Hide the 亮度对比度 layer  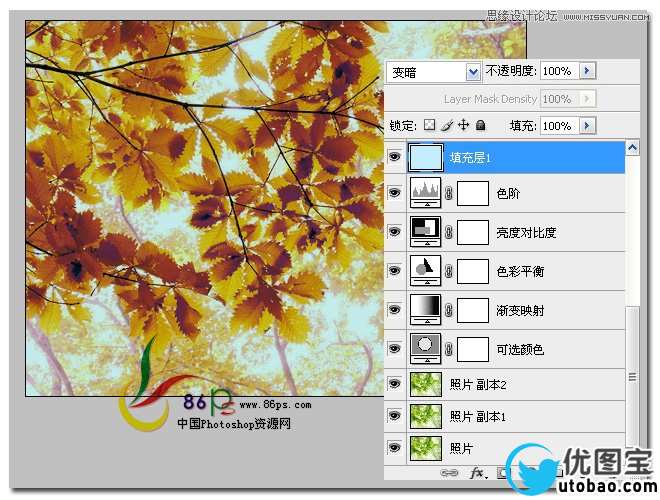click(394, 231)
